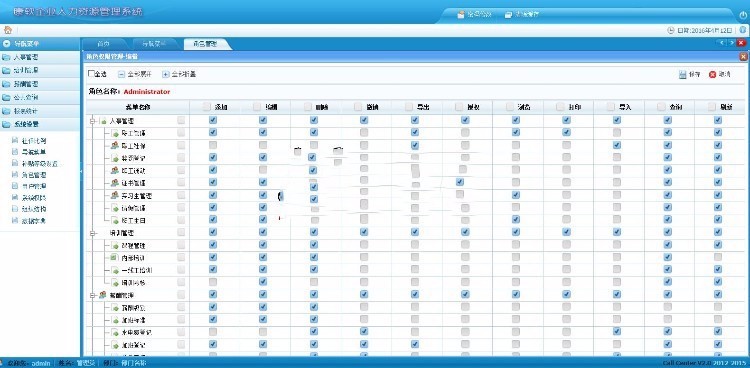Click the home icon below the banner
The width and height of the screenshot is (750, 368).
click(x=8, y=30)
